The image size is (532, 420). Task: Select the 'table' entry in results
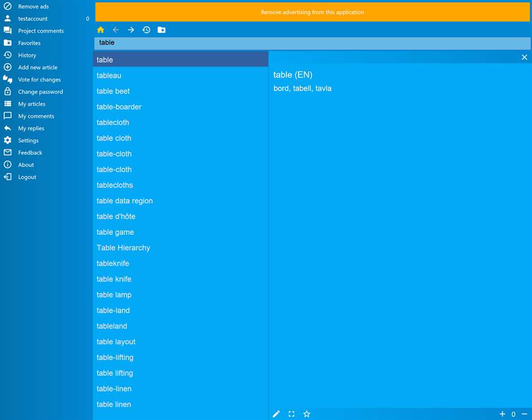tap(181, 60)
